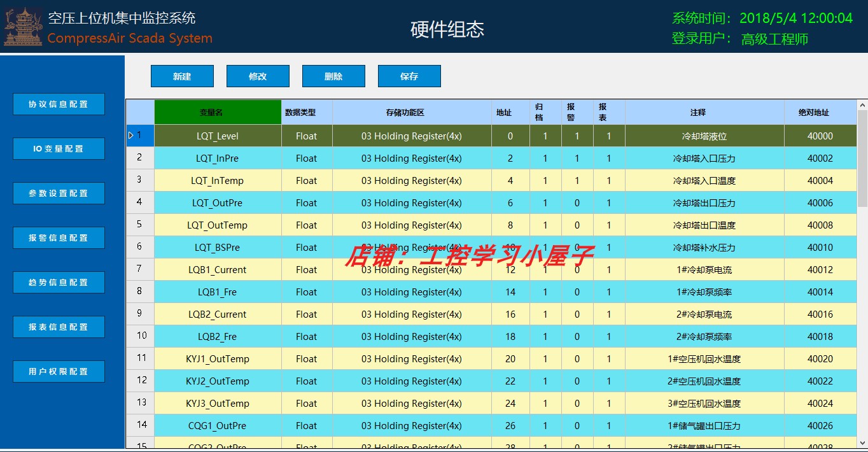Image resolution: width=868 pixels, height=452 pixels.
Task: Select the KYJ3_OutTemp variable cell
Action: pyautogui.click(x=218, y=403)
